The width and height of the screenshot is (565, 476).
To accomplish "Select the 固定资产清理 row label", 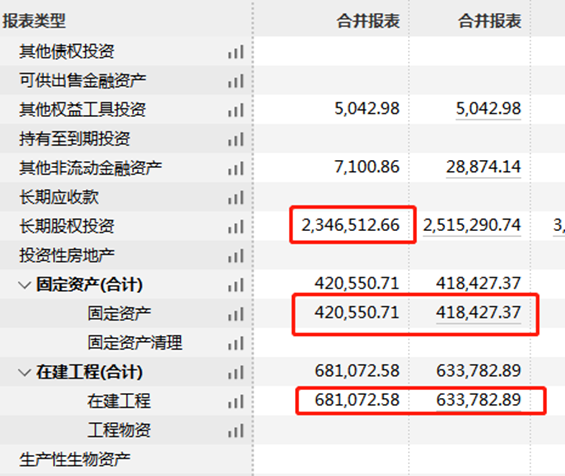I will click(x=135, y=343).
